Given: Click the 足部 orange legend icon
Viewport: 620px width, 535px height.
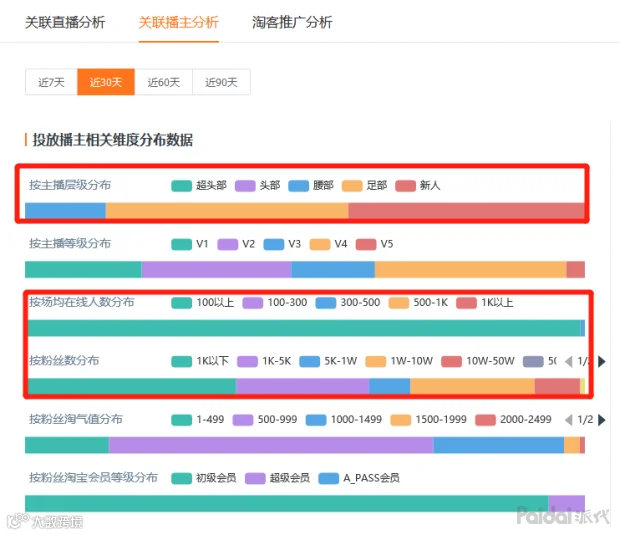Looking at the screenshot, I should pyautogui.click(x=352, y=185).
